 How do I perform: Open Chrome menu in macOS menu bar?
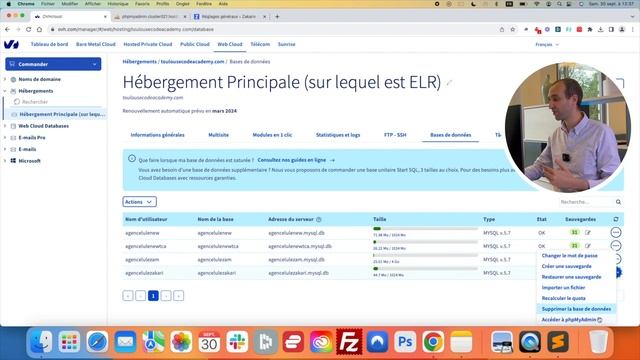[26, 4]
